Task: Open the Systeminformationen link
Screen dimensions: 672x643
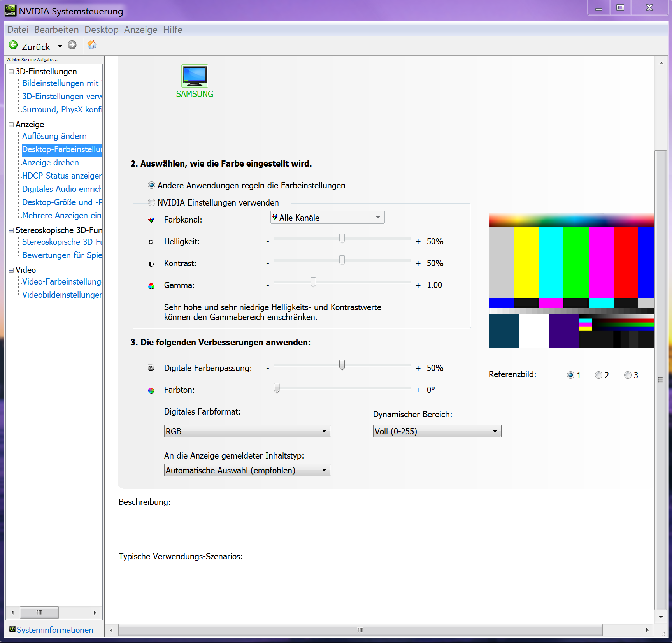Action: pyautogui.click(x=55, y=630)
